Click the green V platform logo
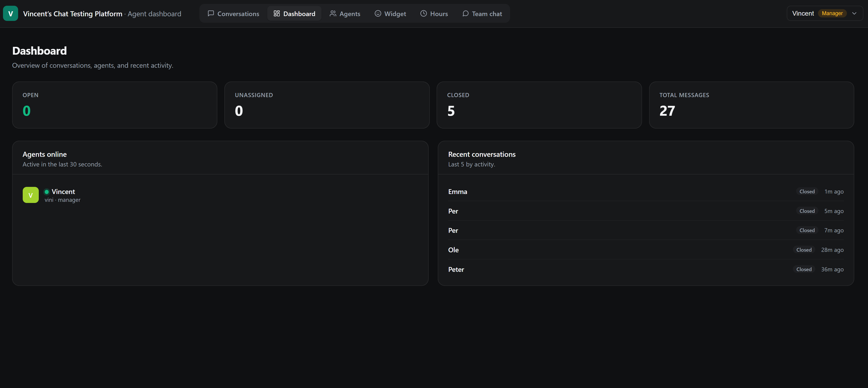This screenshot has width=868, height=388. click(11, 14)
